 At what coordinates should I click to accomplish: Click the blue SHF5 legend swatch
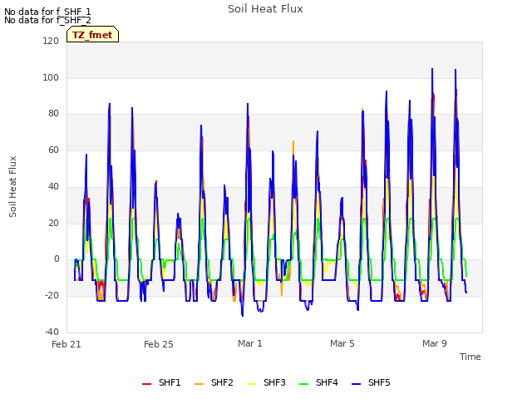(x=357, y=384)
